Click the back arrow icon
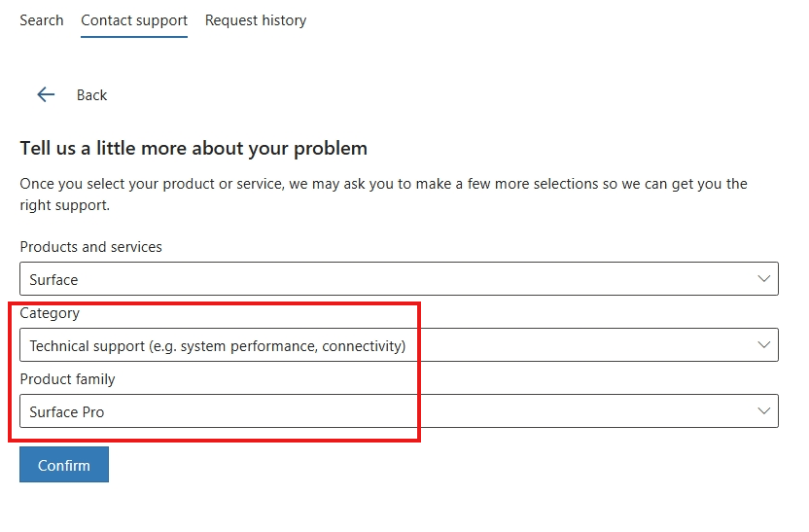 [46, 94]
